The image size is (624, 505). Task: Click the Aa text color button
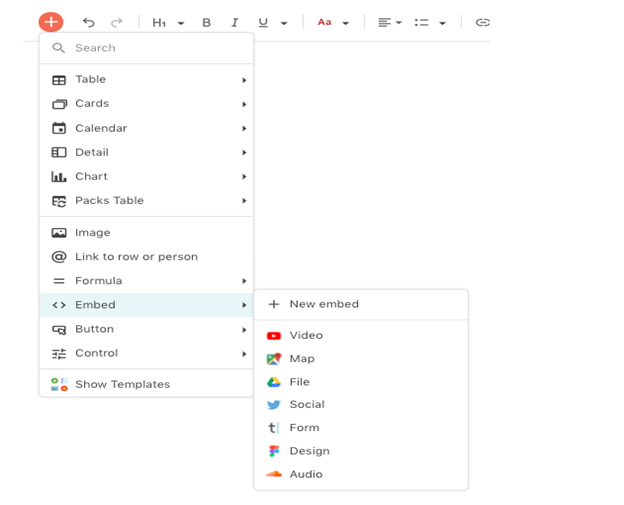[324, 22]
